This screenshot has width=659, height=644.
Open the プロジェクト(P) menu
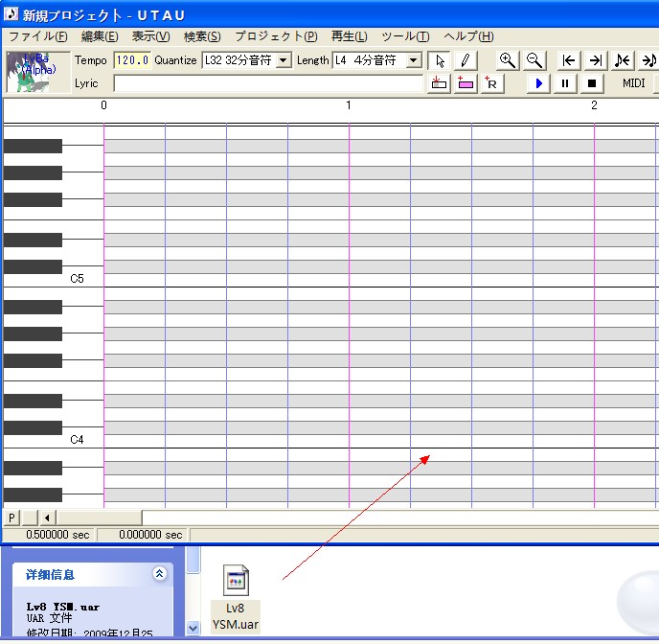click(276, 36)
